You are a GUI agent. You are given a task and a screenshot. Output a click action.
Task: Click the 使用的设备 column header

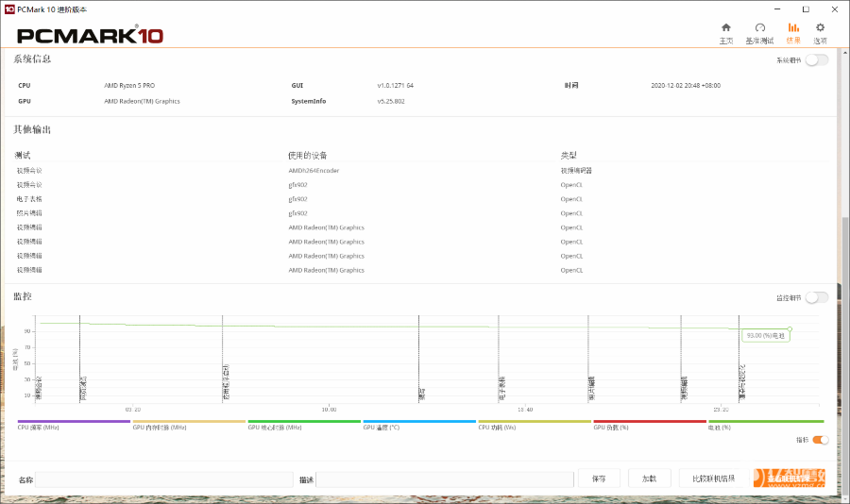point(307,156)
